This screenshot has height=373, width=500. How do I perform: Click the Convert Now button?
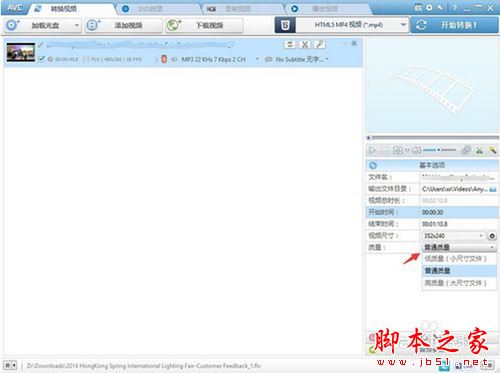(x=455, y=25)
